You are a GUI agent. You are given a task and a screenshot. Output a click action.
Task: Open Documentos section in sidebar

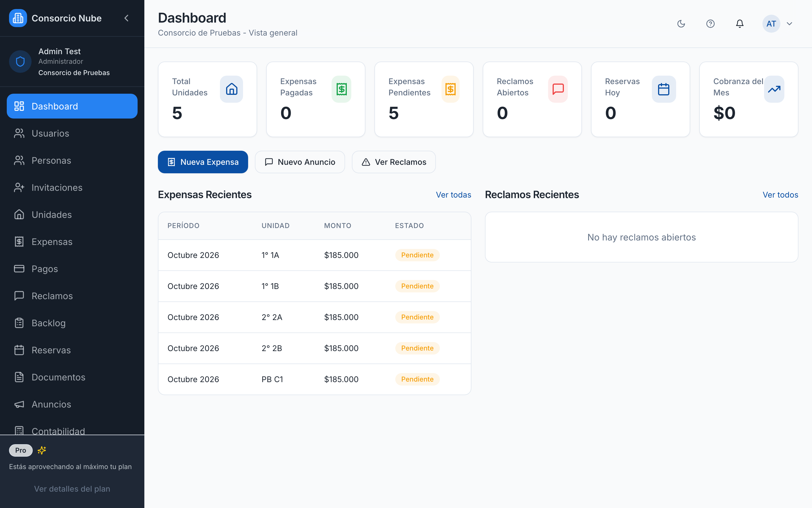[72, 377]
